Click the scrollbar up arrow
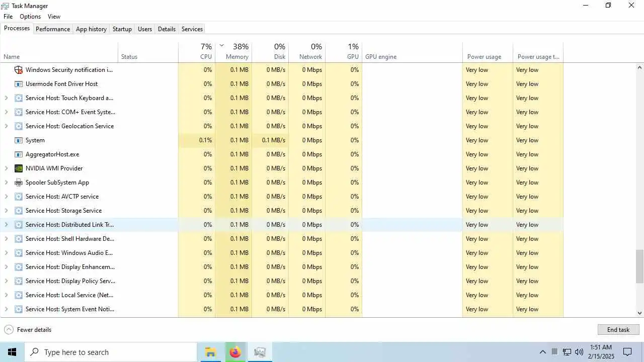Viewport: 644px width, 362px height. point(640,67)
